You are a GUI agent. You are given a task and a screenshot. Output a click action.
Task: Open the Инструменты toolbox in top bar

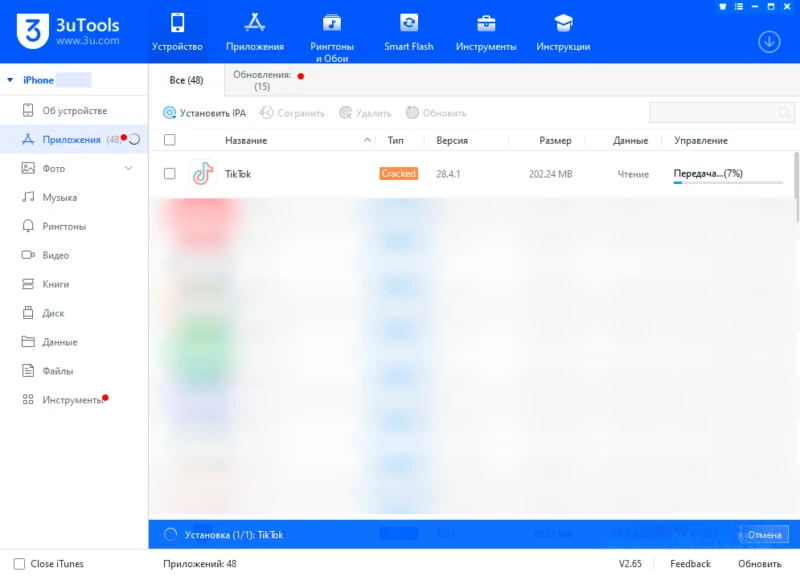pyautogui.click(x=486, y=32)
